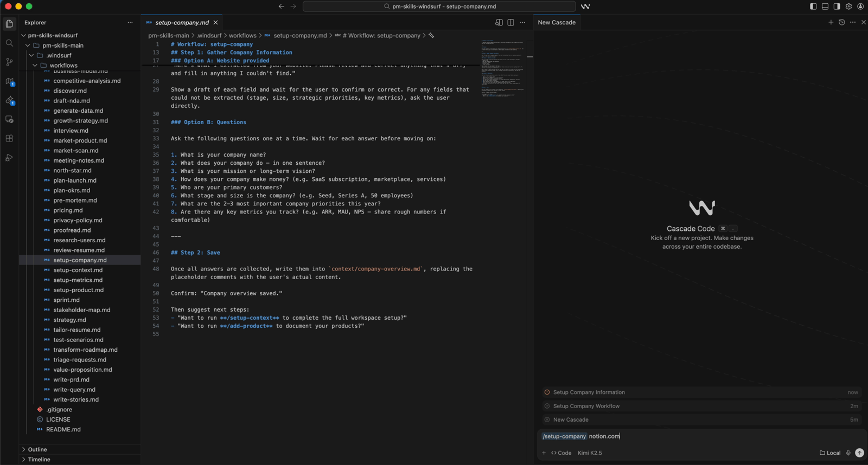Select the New Cascade tab
868x465 pixels.
557,22
